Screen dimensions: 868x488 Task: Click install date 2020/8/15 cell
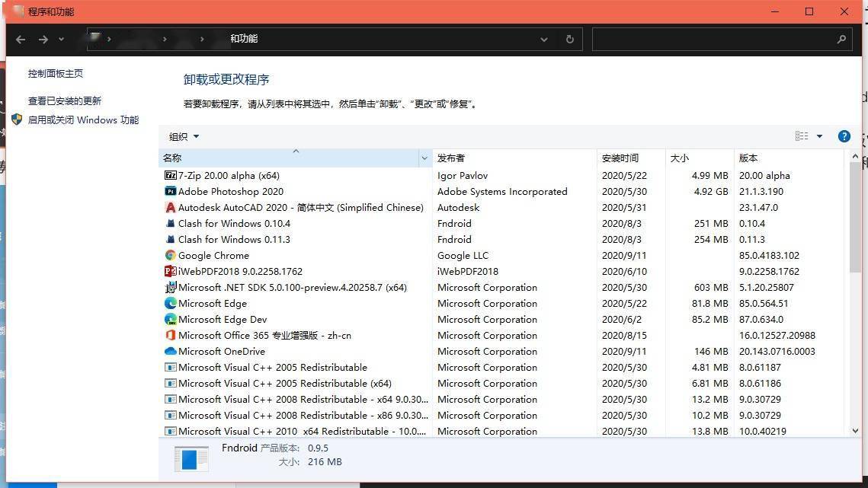(x=624, y=335)
